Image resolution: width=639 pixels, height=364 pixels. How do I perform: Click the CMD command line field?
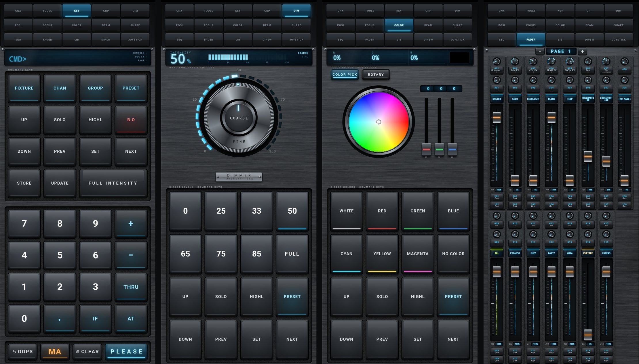[x=78, y=58]
